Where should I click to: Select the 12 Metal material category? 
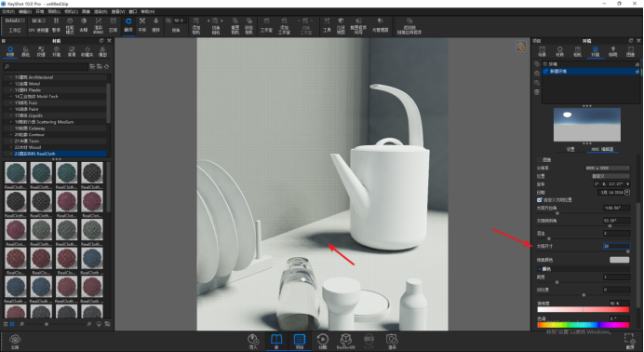(x=28, y=84)
